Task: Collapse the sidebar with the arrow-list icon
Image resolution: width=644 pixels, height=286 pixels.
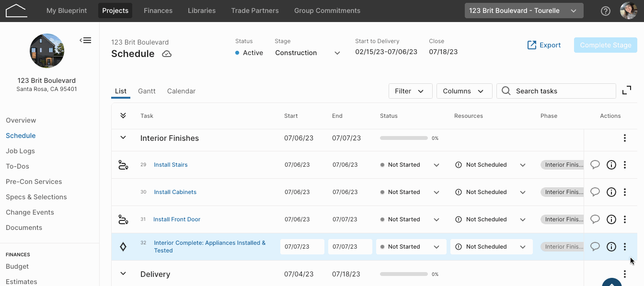Action: click(x=85, y=40)
